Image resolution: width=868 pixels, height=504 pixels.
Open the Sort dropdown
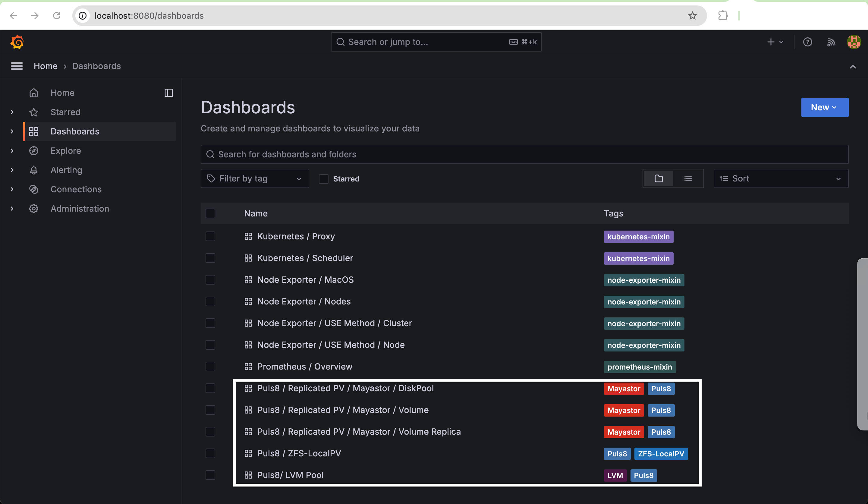(x=781, y=178)
